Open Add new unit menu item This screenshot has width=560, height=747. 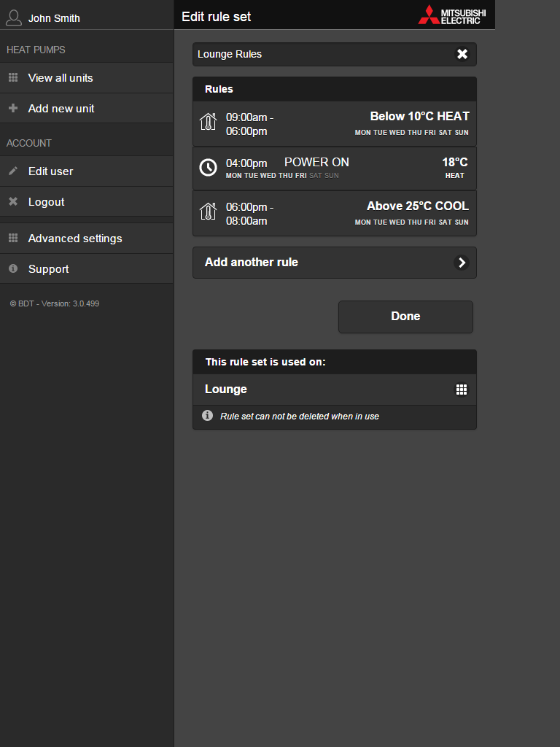click(x=87, y=108)
